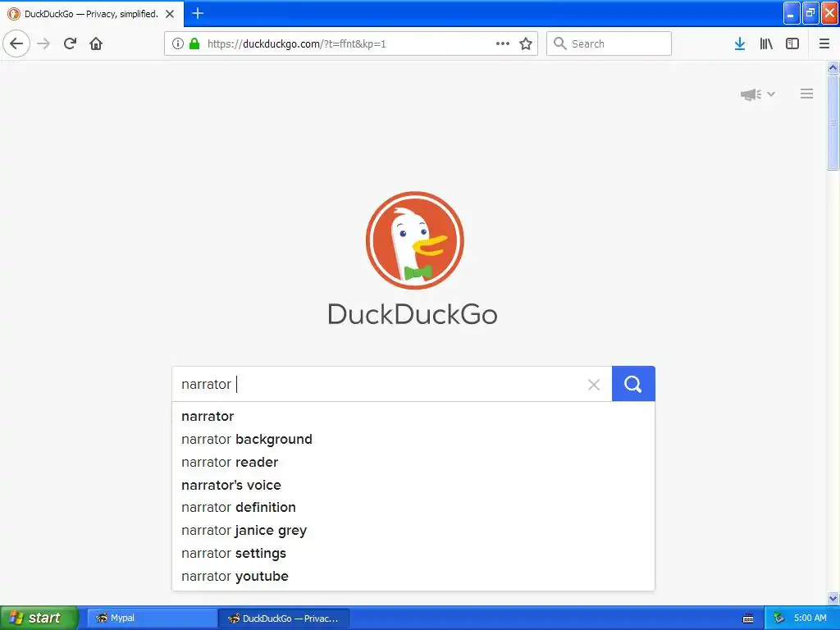This screenshot has width=840, height=630.
Task: Toggle the browser sidebar view
Action: point(792,43)
